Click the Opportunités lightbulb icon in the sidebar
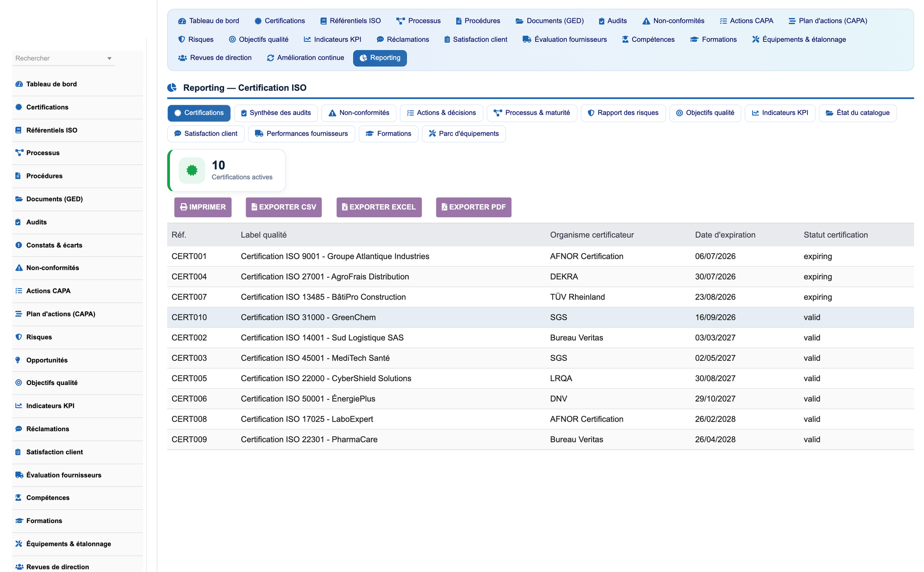Image resolution: width=924 pixels, height=572 pixels. pyautogui.click(x=18, y=360)
